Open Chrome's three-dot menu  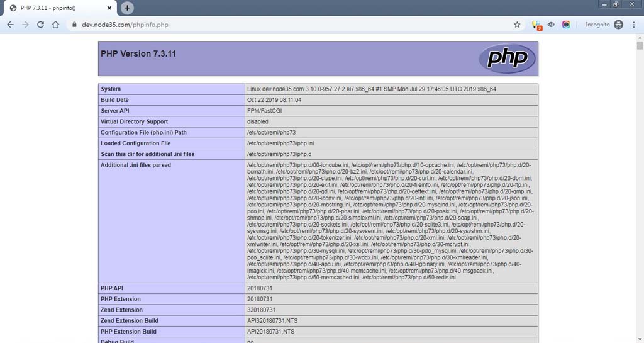pos(634,25)
